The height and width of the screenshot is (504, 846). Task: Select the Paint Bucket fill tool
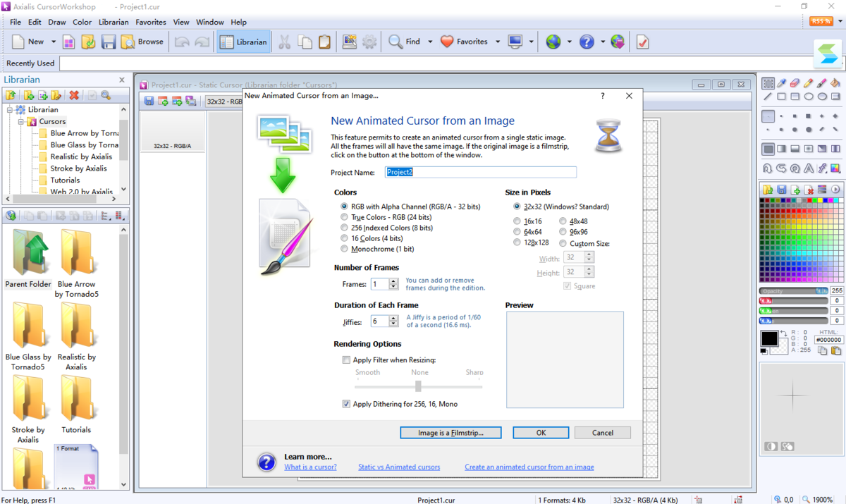(x=835, y=83)
